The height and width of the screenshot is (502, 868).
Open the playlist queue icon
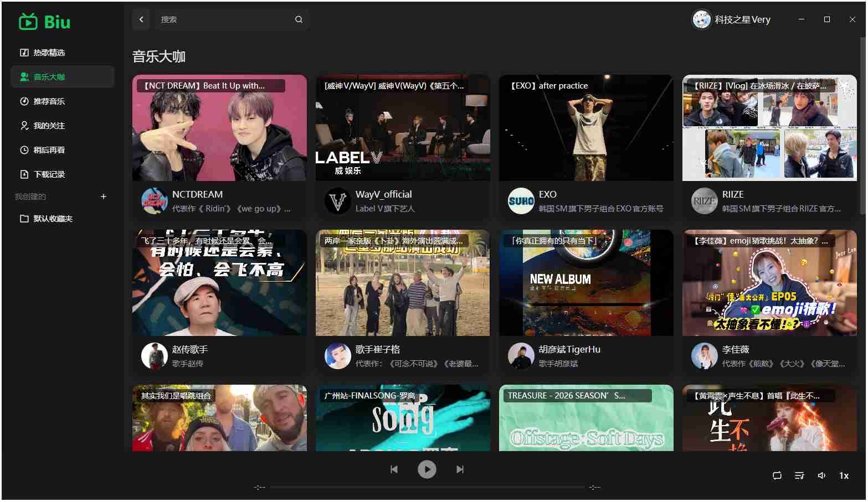(799, 475)
